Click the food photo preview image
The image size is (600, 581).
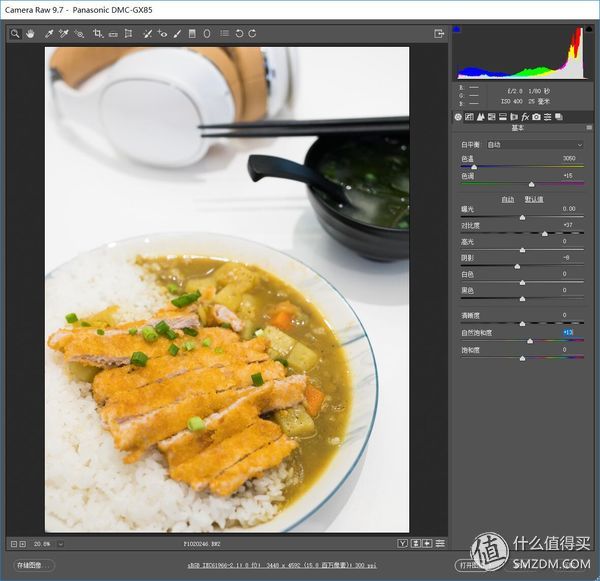click(227, 289)
